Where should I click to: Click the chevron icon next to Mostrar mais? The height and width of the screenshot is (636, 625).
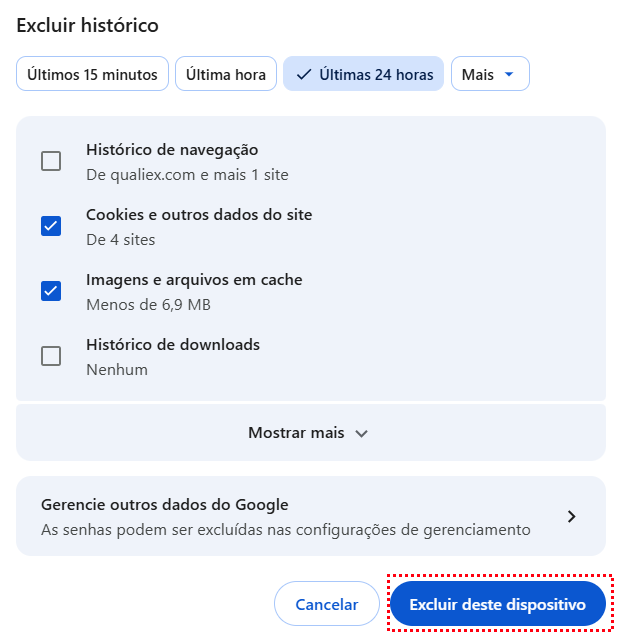pos(362,433)
